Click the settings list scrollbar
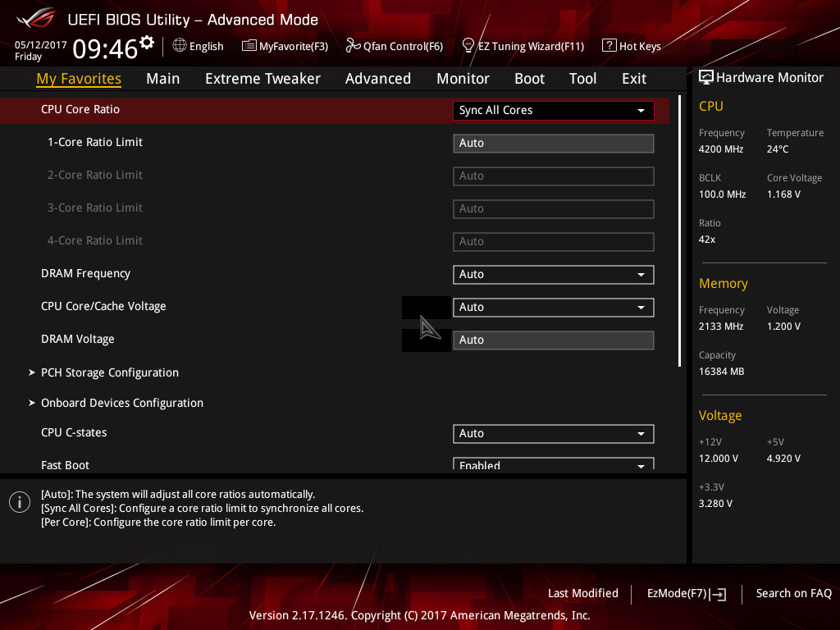840x630 pixels. pos(679,231)
